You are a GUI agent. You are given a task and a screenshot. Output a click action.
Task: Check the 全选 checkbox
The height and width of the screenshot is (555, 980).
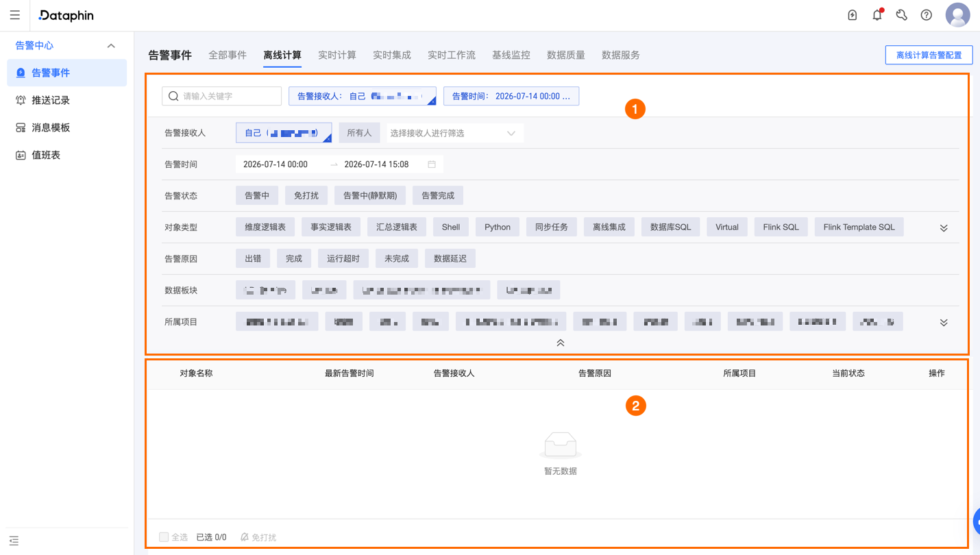coord(164,537)
